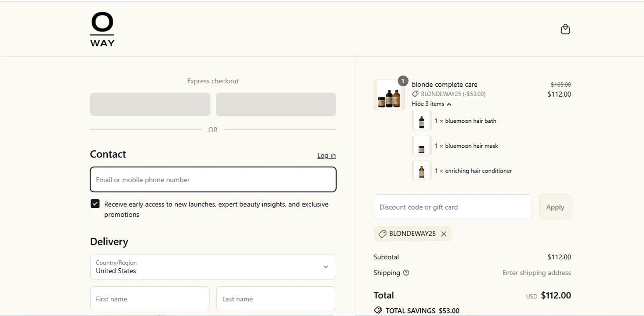644x316 pixels.
Task: Uncheck the early access promotions checkbox
Action: pyautogui.click(x=95, y=204)
